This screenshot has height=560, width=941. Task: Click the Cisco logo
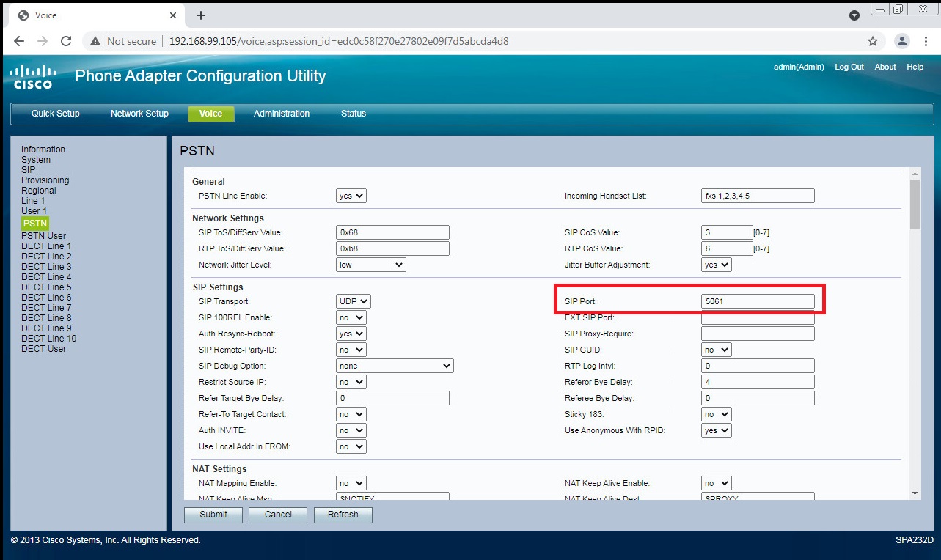coord(33,75)
